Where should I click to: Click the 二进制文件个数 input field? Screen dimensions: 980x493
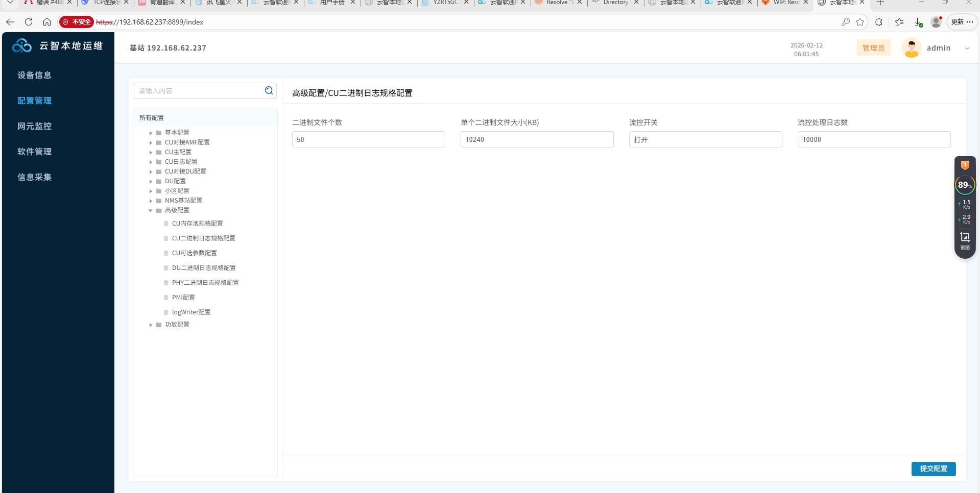tap(368, 139)
